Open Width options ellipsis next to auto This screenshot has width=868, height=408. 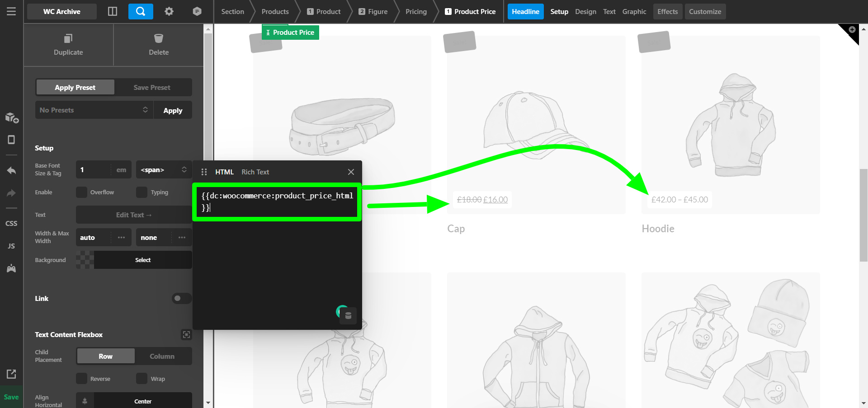coord(122,237)
